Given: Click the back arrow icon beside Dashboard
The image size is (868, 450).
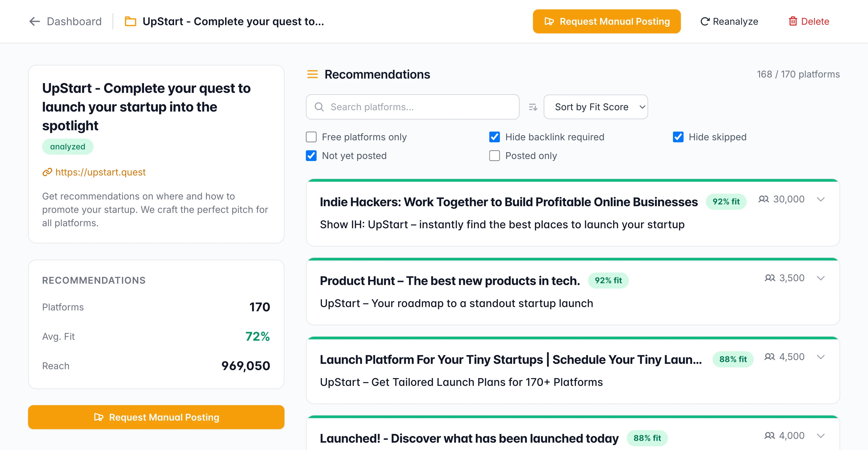Looking at the screenshot, I should (x=34, y=22).
